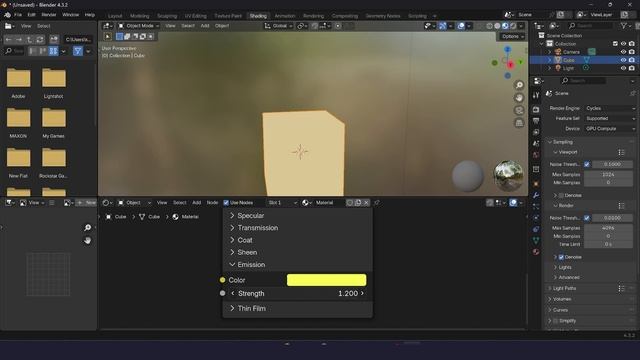Screen dimensions: 640x360
Task: Select solid viewport shading mode
Action: click(x=497, y=26)
